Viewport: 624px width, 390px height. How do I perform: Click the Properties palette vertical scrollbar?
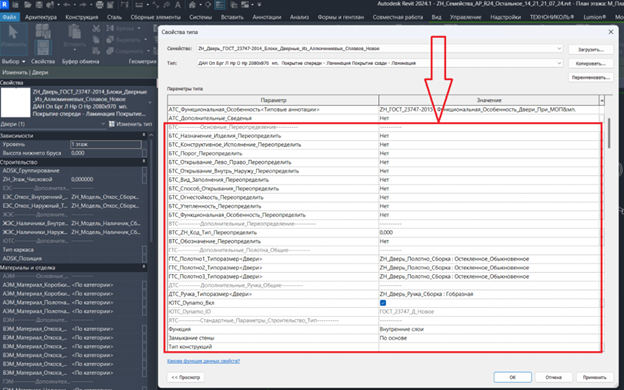(x=151, y=191)
